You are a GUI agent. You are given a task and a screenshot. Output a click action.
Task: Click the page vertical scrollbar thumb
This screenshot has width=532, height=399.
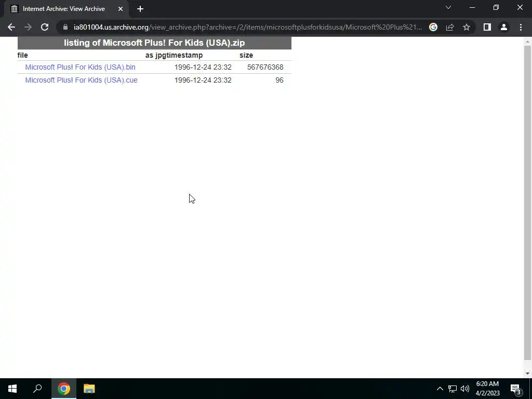pos(527,203)
